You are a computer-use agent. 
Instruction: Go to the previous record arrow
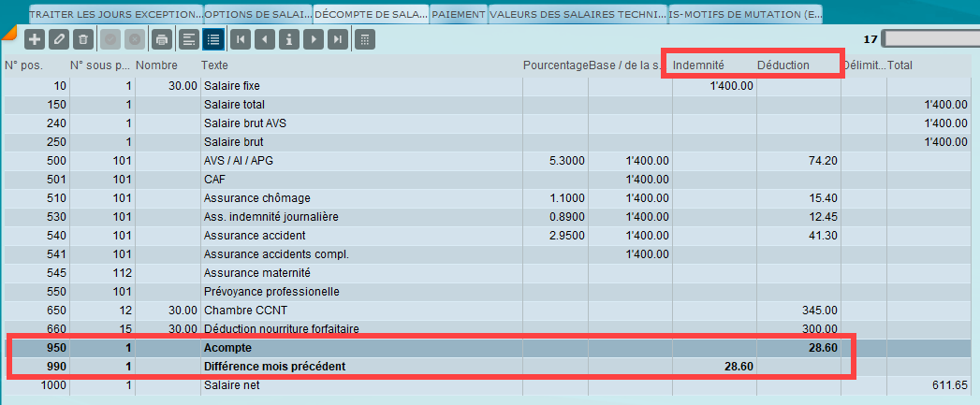tap(265, 39)
